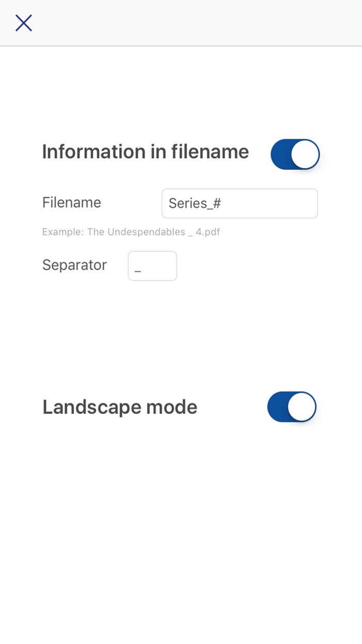Click the "Filename" field label
Image resolution: width=362 pixels, height=644 pixels.
(71, 202)
